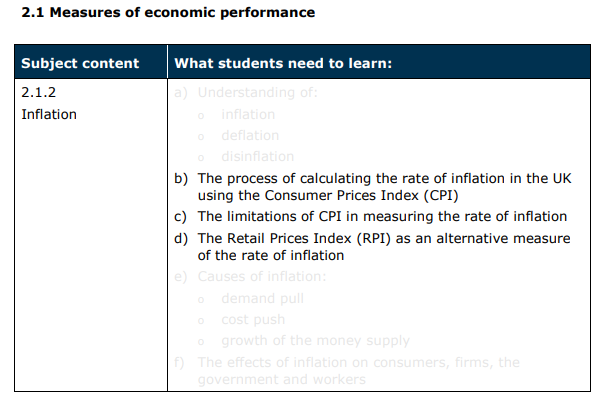Click item d) Retail Prices Index (RPI) line
Viewport: 604px width, 406px height.
tap(372, 238)
